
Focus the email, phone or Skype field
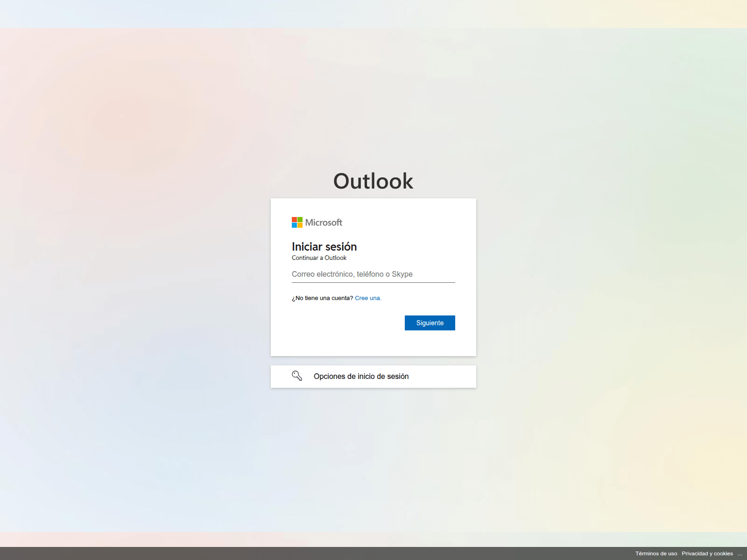(373, 274)
